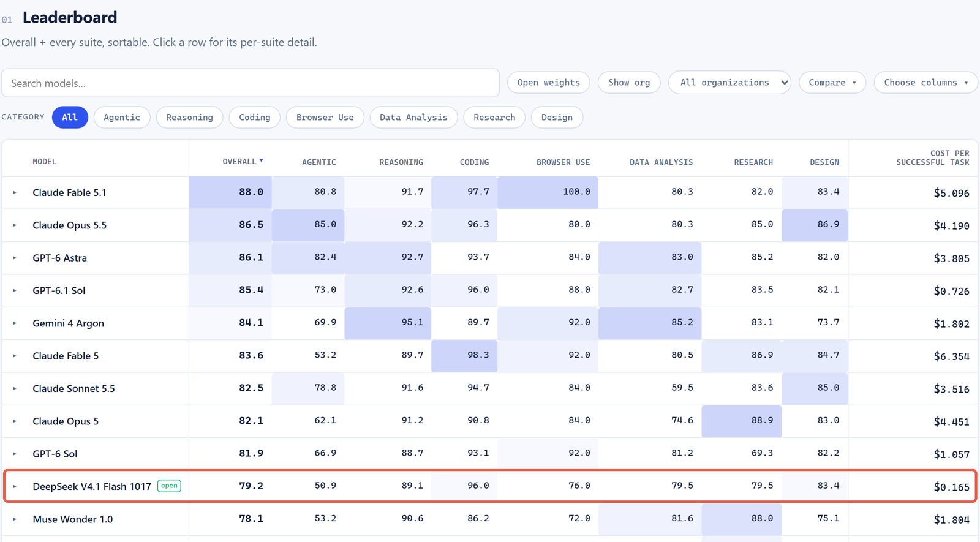Toggle the Show org option
Image resolution: width=980 pixels, height=542 pixels.
coord(629,83)
